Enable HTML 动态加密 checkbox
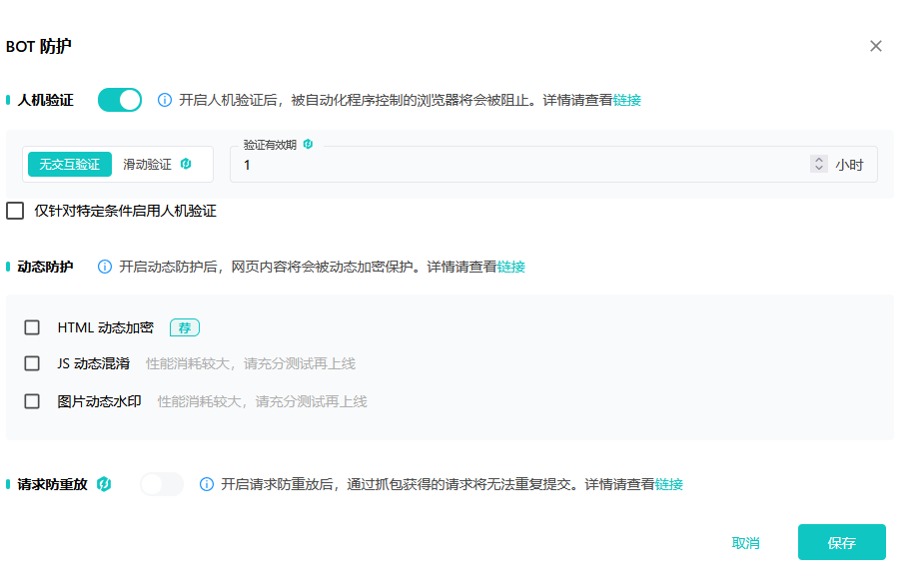 [32, 327]
